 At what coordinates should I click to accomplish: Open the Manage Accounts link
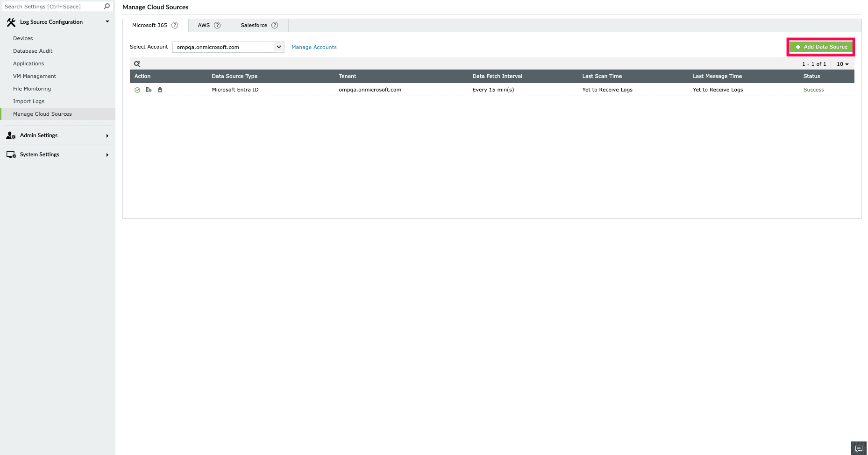(313, 47)
